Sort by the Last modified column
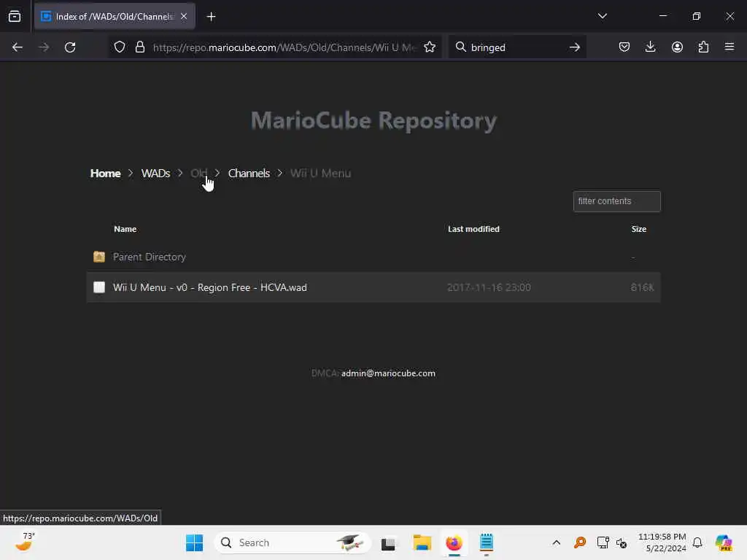The width and height of the screenshot is (747, 560). pyautogui.click(x=473, y=229)
